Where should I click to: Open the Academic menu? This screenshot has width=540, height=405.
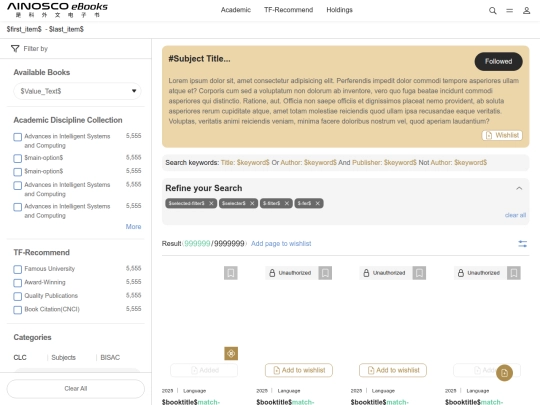coord(236,10)
